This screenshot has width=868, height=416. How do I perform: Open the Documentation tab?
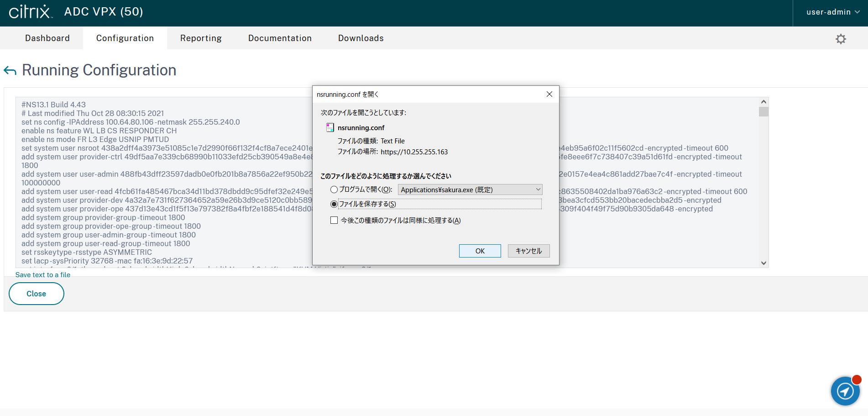(x=280, y=38)
